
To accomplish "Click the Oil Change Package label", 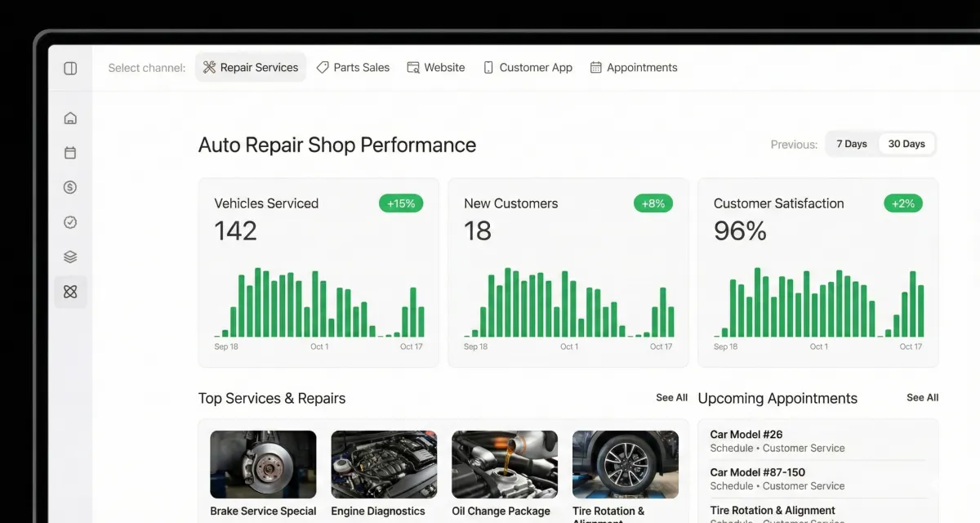I will point(501,512).
